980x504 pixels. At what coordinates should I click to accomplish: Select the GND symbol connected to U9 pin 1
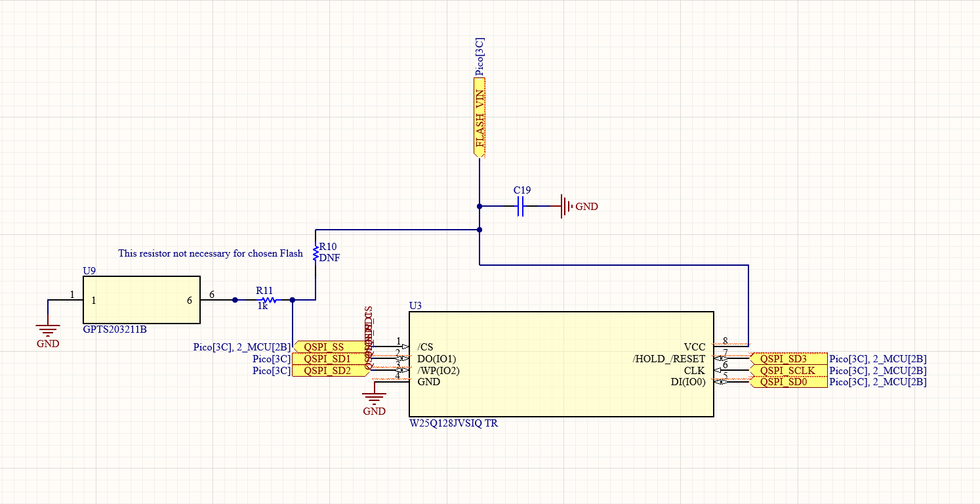tap(48, 329)
